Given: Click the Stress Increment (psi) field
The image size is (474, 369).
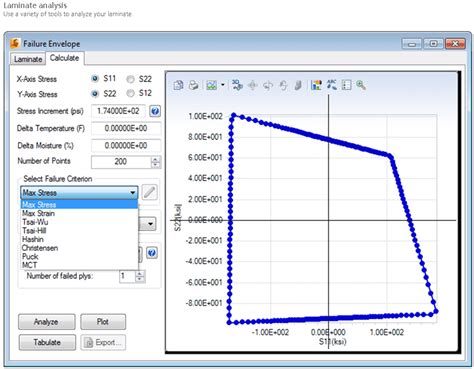Looking at the screenshot, I should [x=118, y=111].
